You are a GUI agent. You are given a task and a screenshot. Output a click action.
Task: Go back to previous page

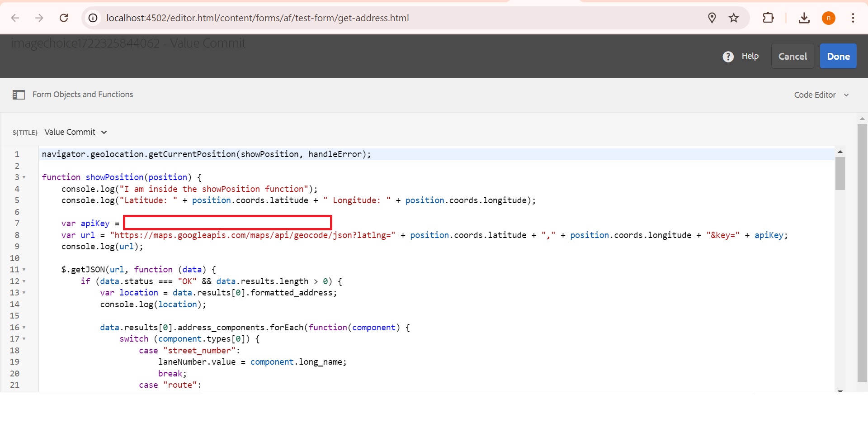(15, 18)
